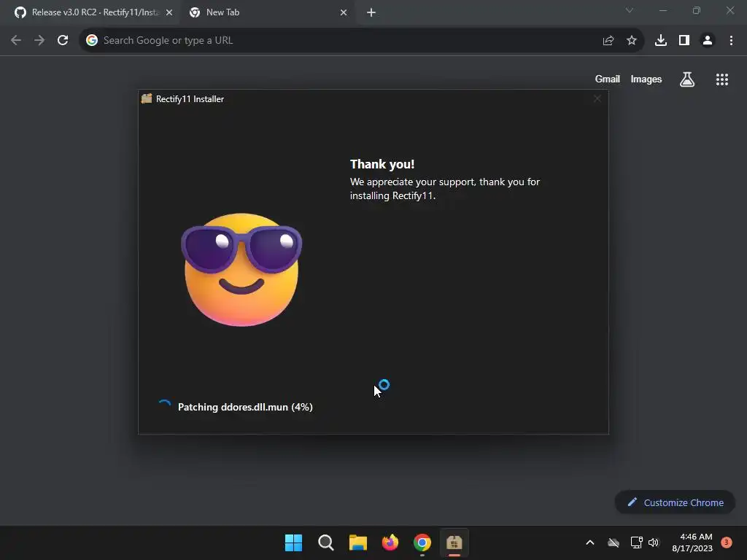747x560 pixels.
Task: Bookmark this tab with the star icon
Action: click(632, 41)
